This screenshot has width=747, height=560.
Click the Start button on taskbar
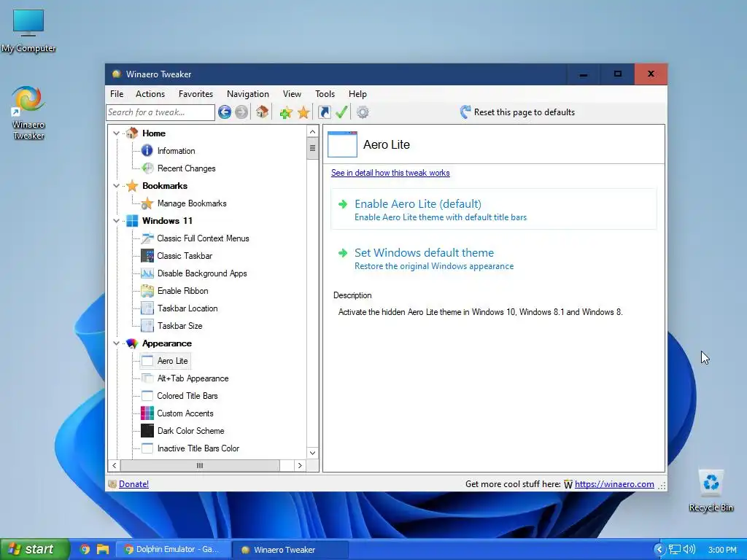coord(34,550)
